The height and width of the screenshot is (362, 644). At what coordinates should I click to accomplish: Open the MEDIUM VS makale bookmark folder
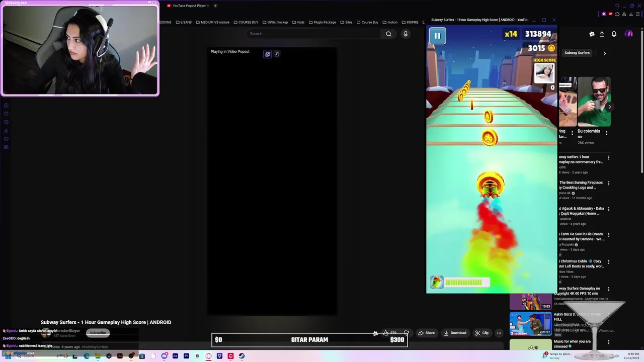tap(212, 22)
